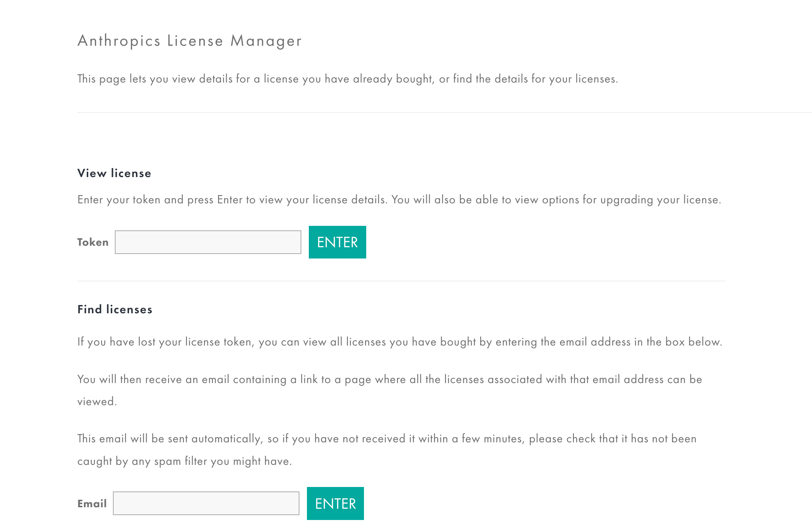Click the divider line above Find licenses
The image size is (812, 532).
[x=401, y=281]
